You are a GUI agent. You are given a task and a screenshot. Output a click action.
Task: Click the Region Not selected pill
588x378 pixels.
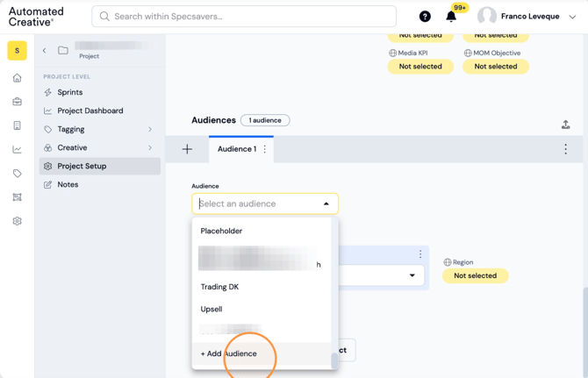pyautogui.click(x=475, y=275)
